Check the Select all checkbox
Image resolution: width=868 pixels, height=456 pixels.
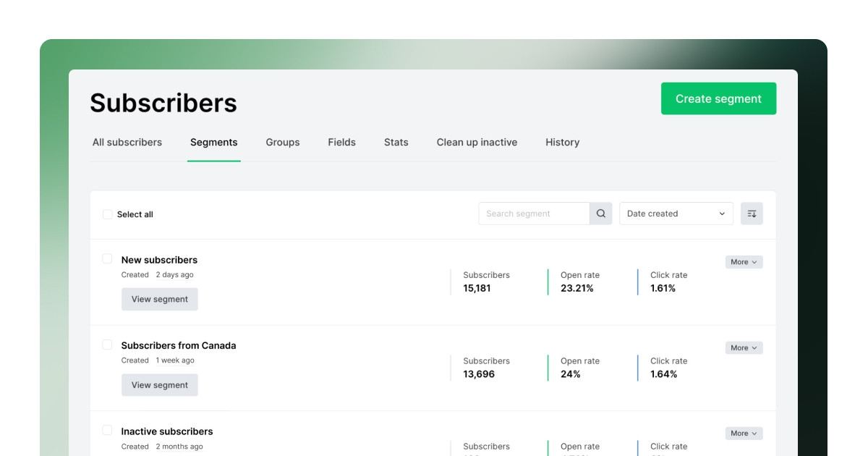[108, 214]
